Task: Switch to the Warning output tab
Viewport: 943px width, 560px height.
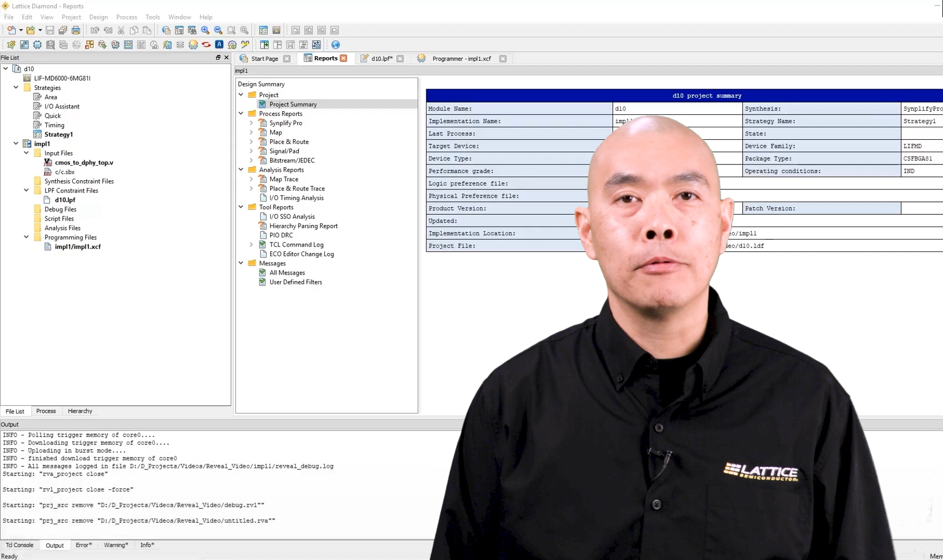Action: point(116,545)
